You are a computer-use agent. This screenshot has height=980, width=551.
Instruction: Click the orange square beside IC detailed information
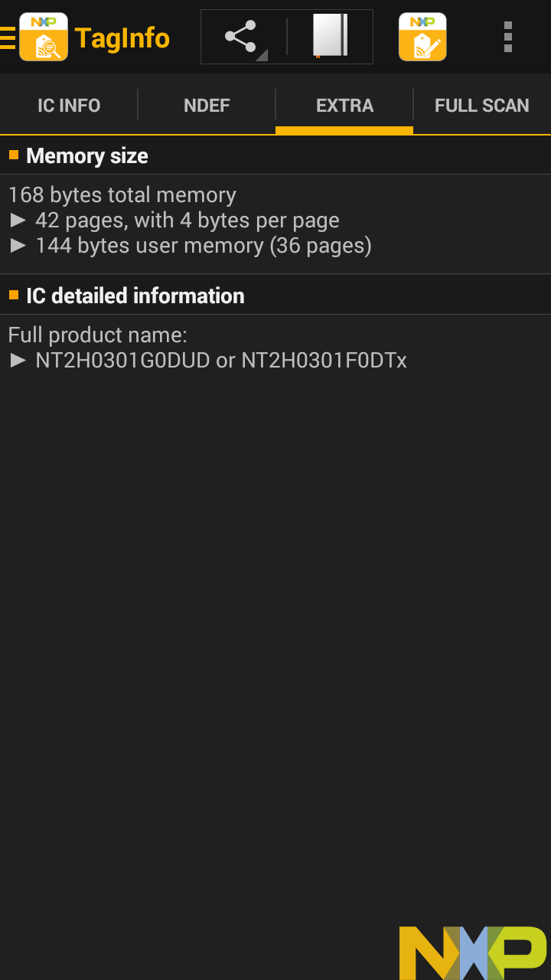(14, 296)
